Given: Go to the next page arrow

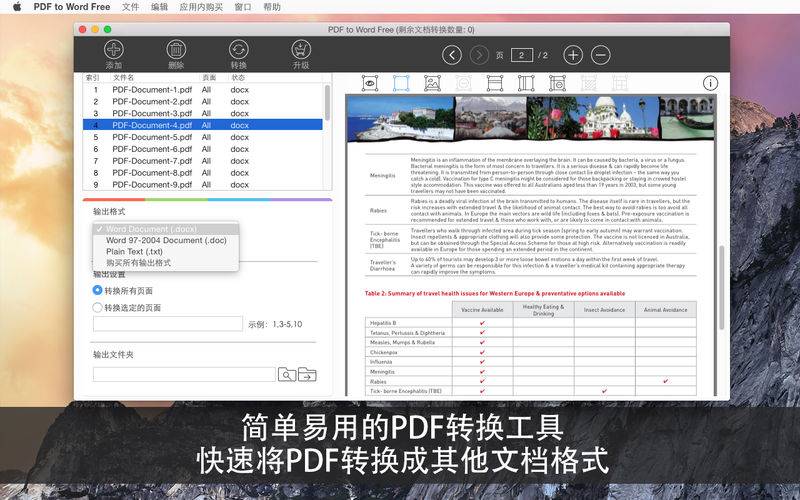Looking at the screenshot, I should 479,55.
